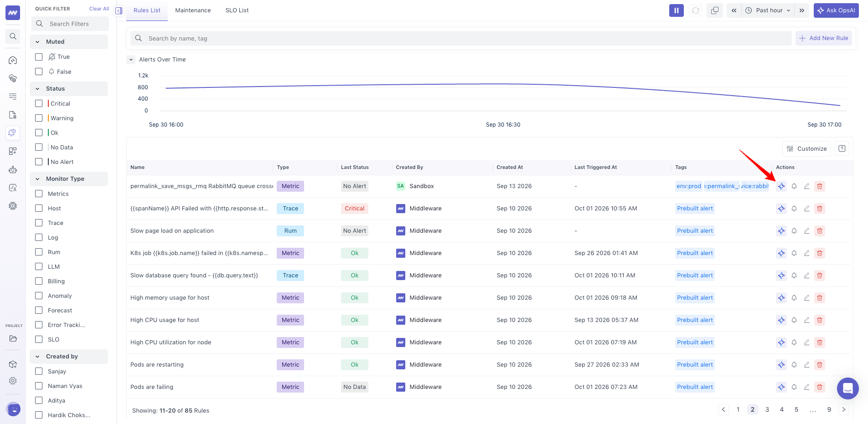The height and width of the screenshot is (424, 868).
Task: Click the refresh icon in top bar
Action: click(x=696, y=10)
